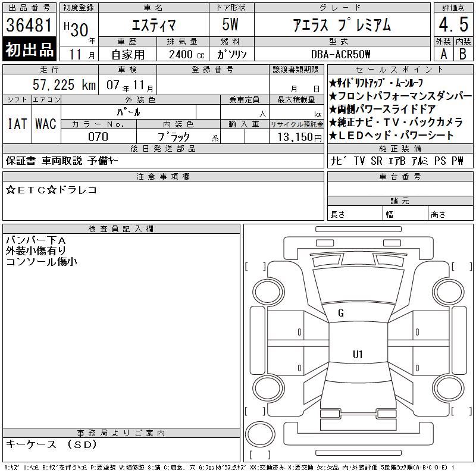The height and width of the screenshot is (476, 476).
Task: Click the U1 mark on the roof diagram
Action: click(x=358, y=354)
